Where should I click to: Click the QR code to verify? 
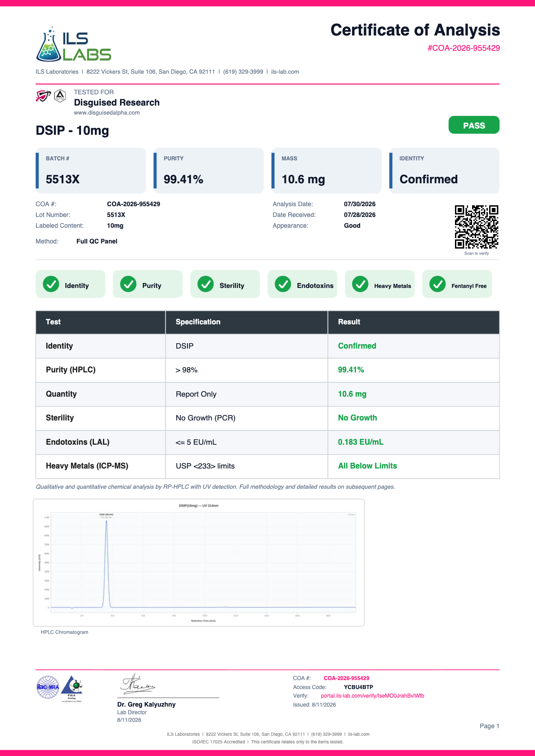pyautogui.click(x=477, y=227)
